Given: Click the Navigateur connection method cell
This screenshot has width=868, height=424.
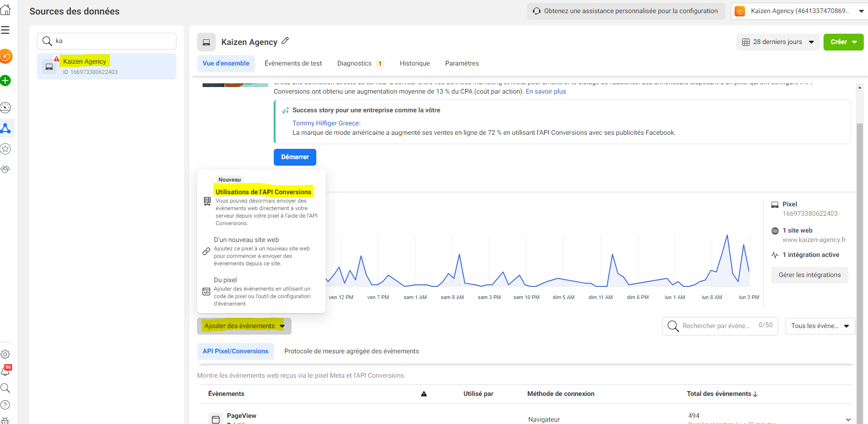Looking at the screenshot, I should [x=544, y=420].
